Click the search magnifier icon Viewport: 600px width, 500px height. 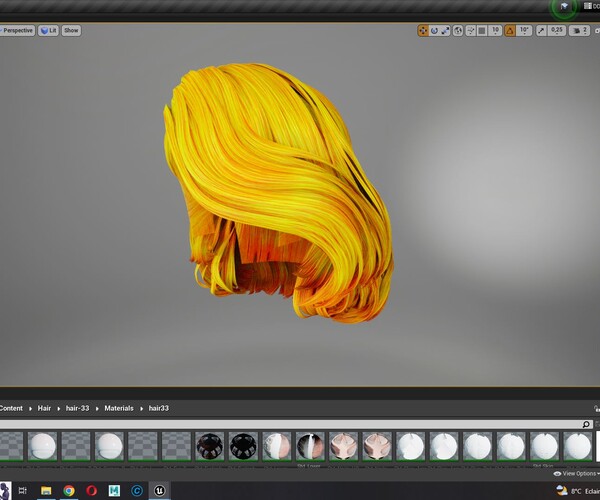pyautogui.click(x=586, y=424)
